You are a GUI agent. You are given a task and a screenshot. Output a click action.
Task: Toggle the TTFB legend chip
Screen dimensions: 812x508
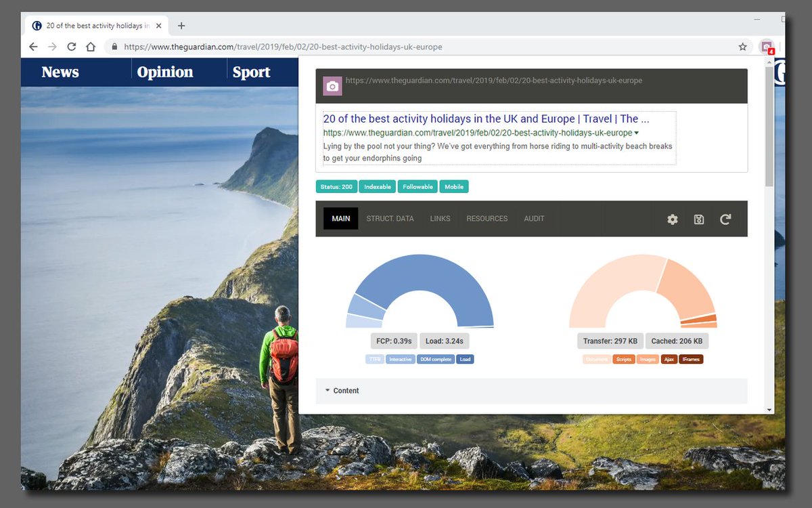click(375, 359)
